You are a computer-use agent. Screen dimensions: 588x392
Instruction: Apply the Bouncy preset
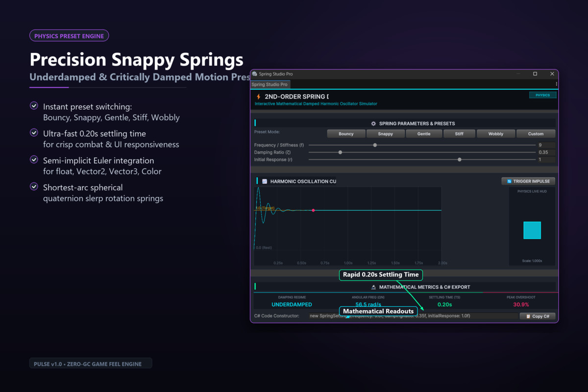coord(346,134)
